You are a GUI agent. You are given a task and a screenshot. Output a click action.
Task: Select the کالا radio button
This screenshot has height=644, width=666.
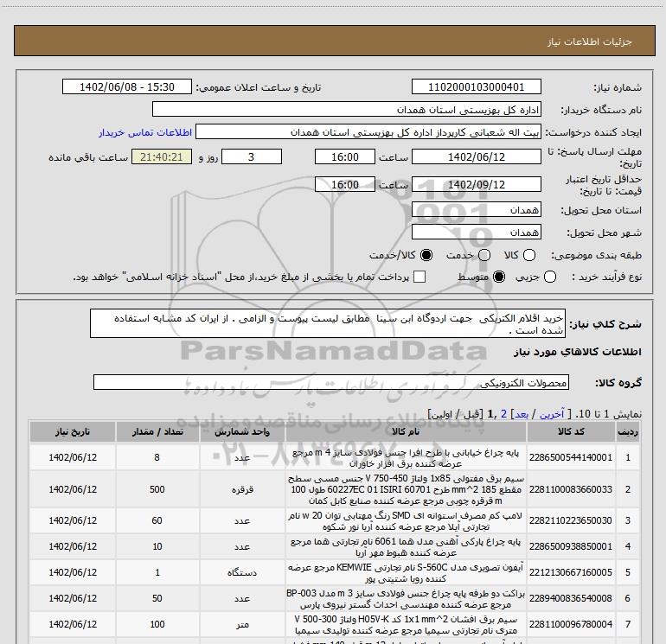529,255
